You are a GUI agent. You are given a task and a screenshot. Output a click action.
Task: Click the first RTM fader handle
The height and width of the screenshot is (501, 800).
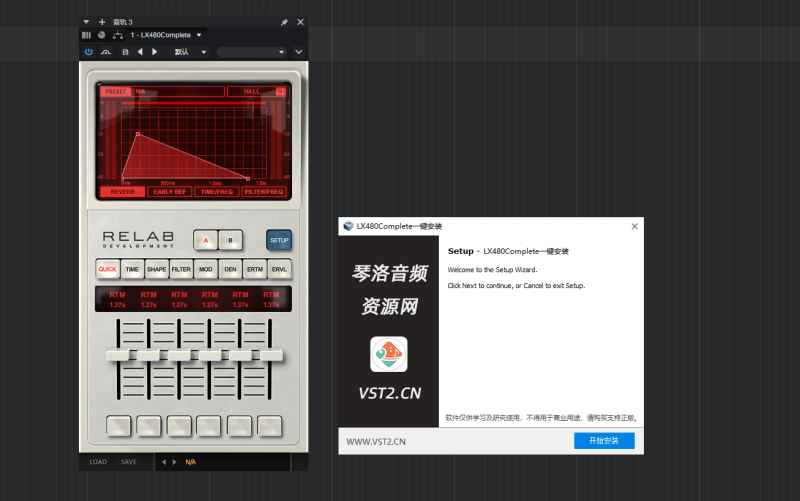[118, 355]
